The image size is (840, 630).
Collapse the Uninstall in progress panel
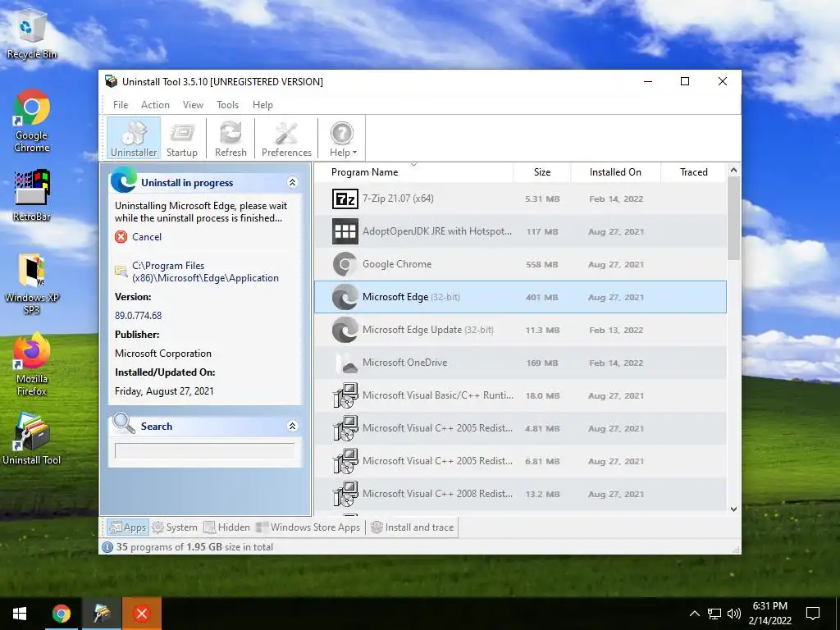pos(293,182)
